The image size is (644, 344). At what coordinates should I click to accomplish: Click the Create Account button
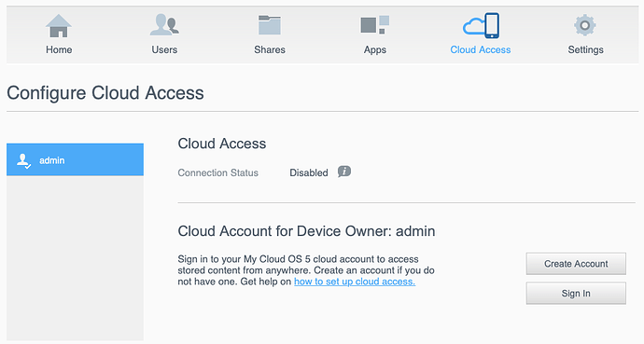pyautogui.click(x=576, y=264)
